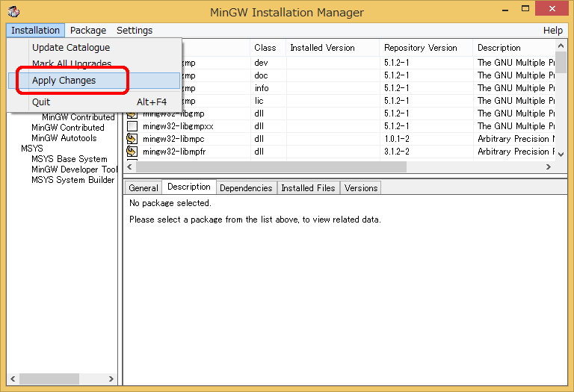The width and height of the screenshot is (574, 392).
Task: Toggle the mingw32-libgmpxx package checkbox
Action: pos(132,126)
